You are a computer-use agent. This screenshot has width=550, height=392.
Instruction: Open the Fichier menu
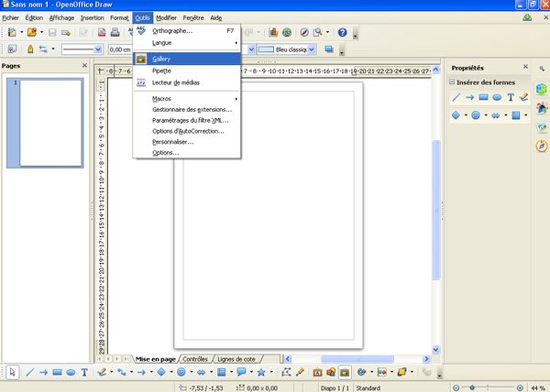coord(10,18)
